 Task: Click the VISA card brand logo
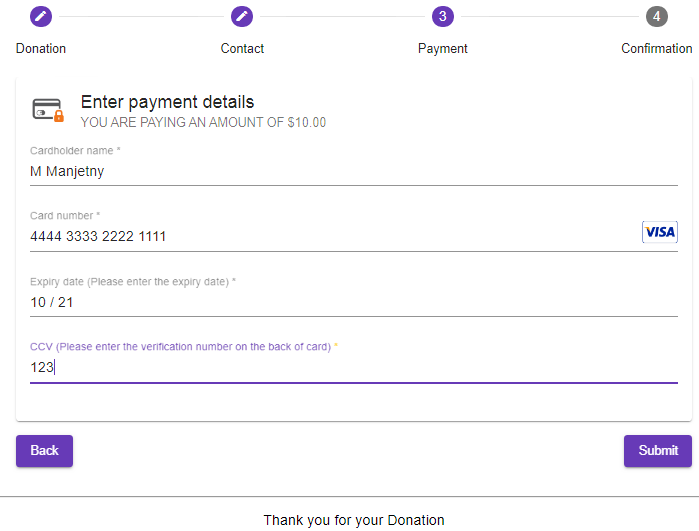click(659, 232)
